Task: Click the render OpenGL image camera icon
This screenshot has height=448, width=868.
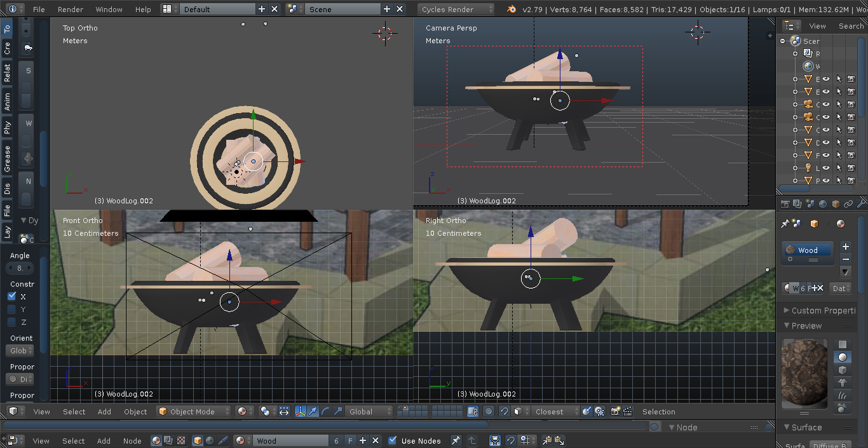Action: [615, 412]
